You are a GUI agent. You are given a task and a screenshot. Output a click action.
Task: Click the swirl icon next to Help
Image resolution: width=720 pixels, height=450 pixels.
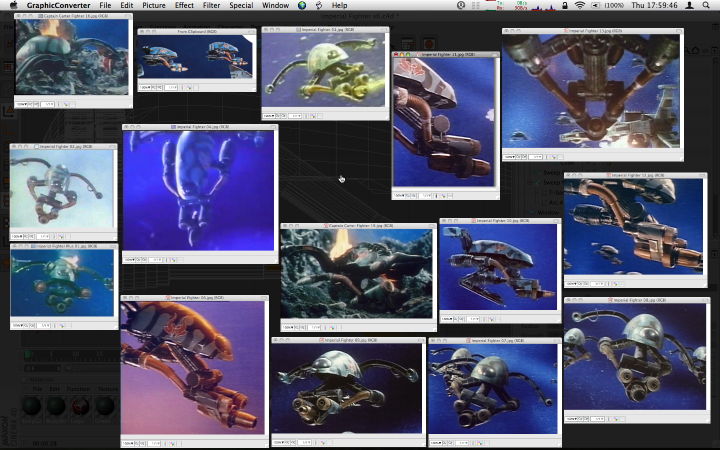(x=319, y=6)
